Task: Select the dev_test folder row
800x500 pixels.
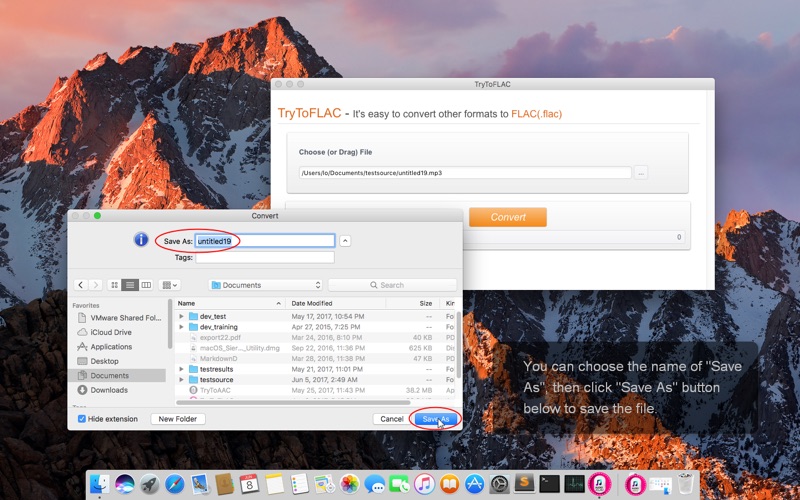Action: point(315,316)
